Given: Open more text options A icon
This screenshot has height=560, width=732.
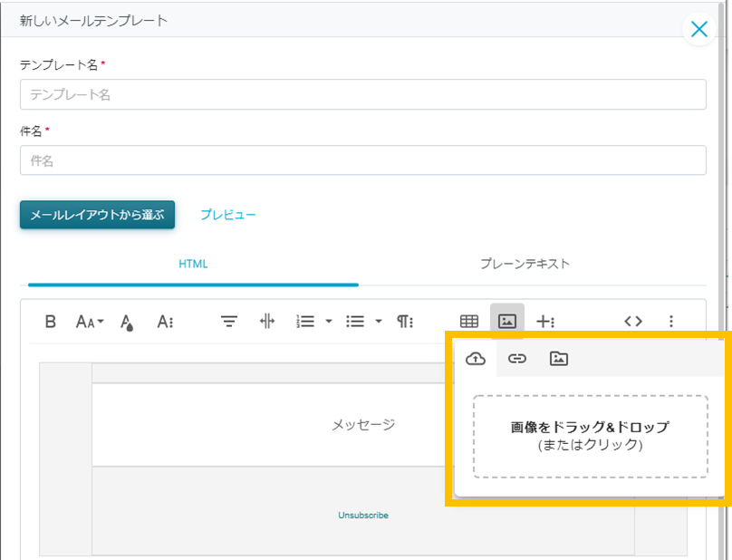Looking at the screenshot, I should (x=165, y=322).
